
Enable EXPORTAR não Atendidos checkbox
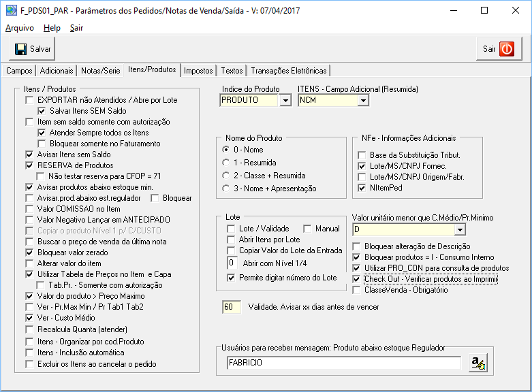click(x=29, y=100)
